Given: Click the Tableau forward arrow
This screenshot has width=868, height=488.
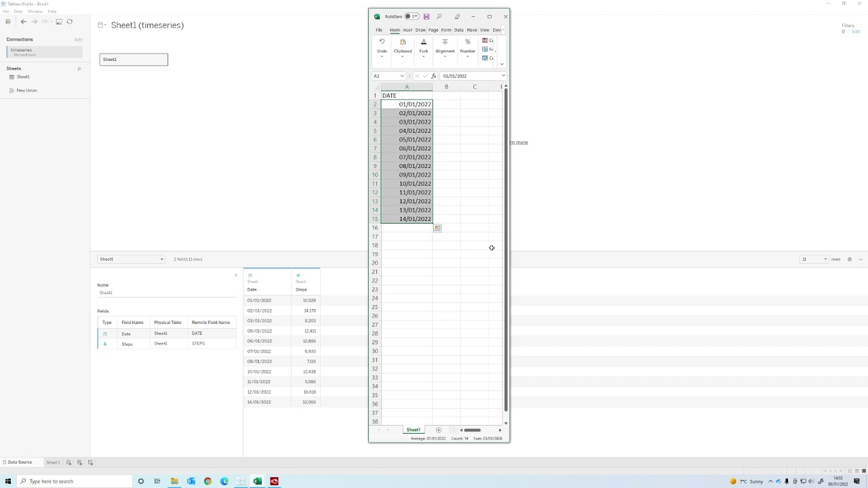Looking at the screenshot, I should point(34,22).
